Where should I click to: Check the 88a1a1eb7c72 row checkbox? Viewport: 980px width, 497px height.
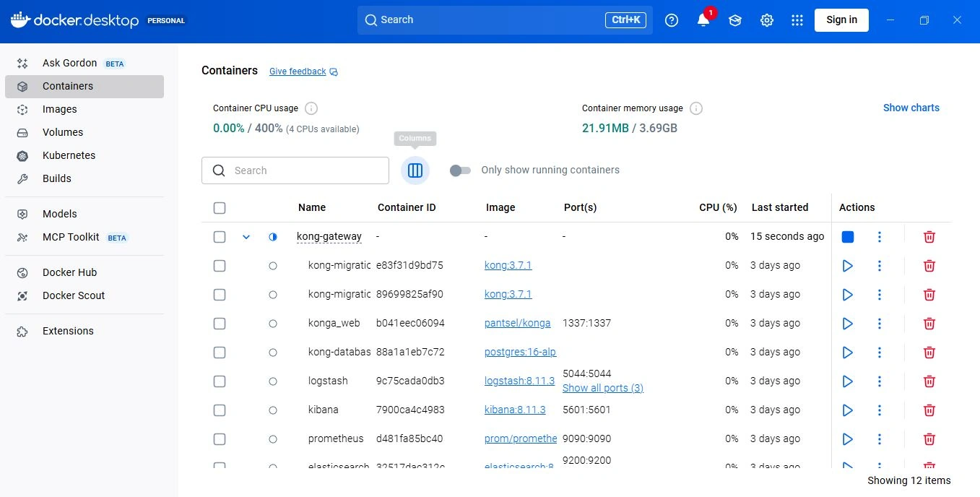220,353
